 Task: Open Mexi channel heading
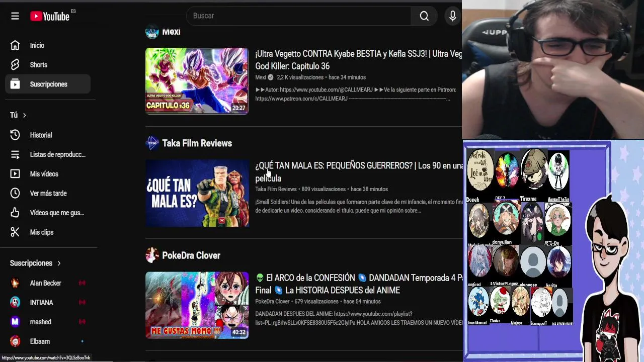pos(171,32)
